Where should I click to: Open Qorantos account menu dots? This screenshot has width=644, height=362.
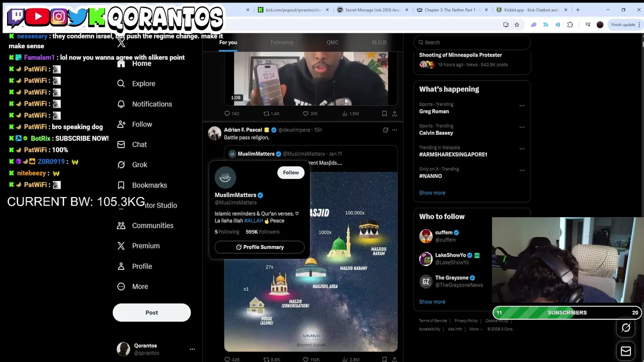[x=192, y=349]
